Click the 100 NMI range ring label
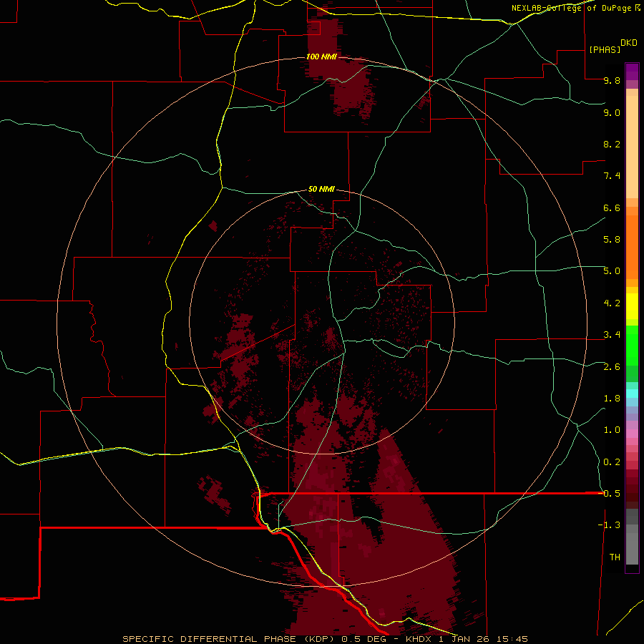 click(x=321, y=57)
